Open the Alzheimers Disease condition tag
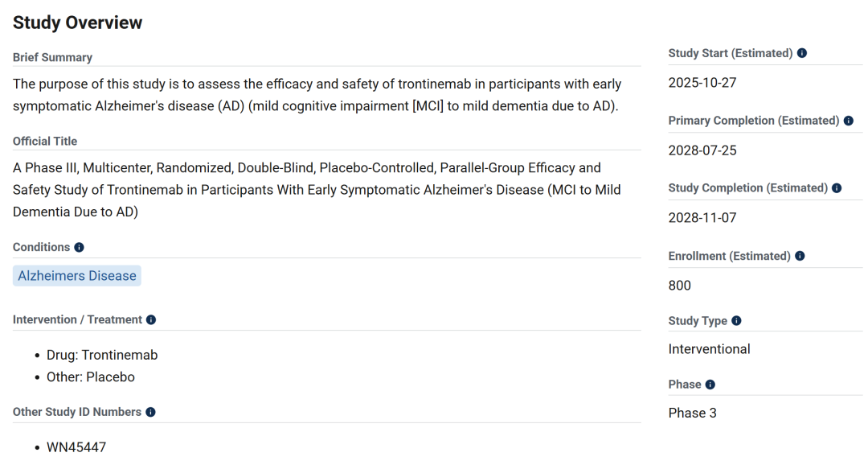Screen dimensions: 868x465 tap(77, 276)
